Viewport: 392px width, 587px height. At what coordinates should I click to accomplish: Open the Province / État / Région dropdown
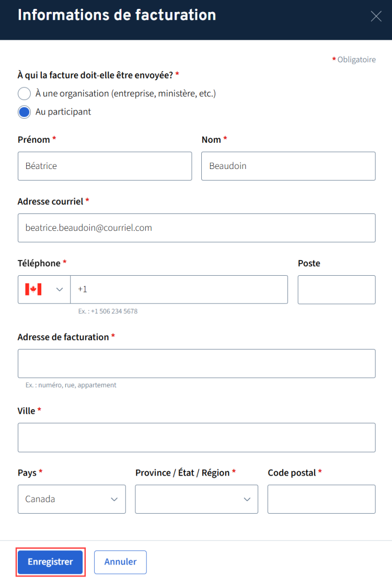[196, 499]
